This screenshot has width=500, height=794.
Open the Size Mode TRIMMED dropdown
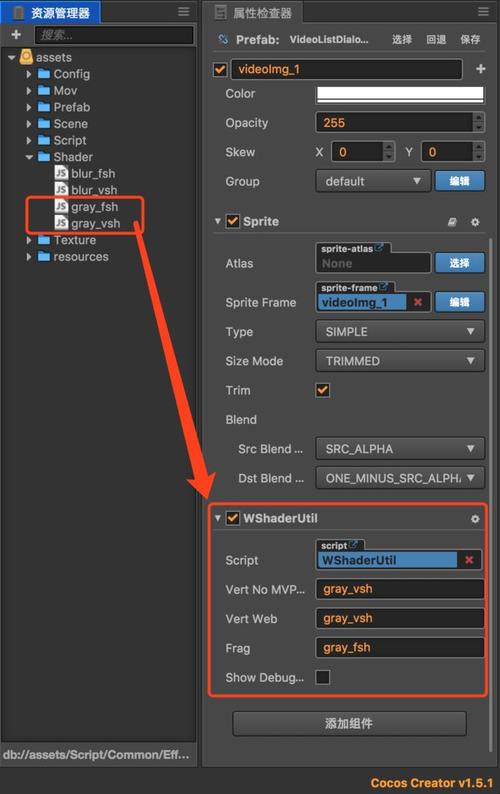point(400,361)
